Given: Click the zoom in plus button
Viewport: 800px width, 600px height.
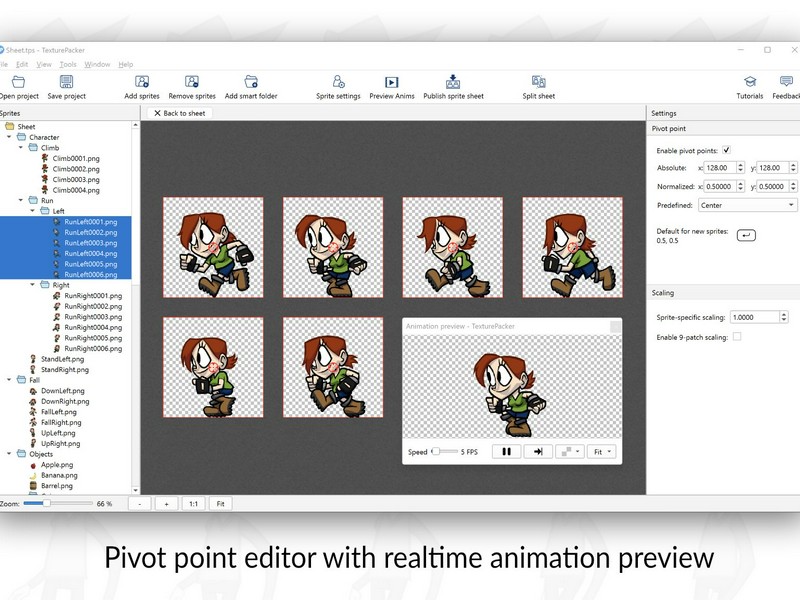Looking at the screenshot, I should 166,504.
